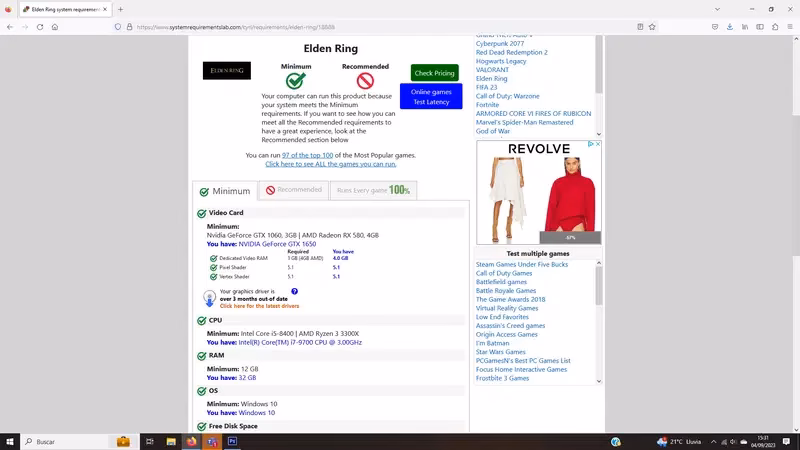This screenshot has height=450, width=800.
Task: Open a new tab with the plus button
Action: pos(120,9)
